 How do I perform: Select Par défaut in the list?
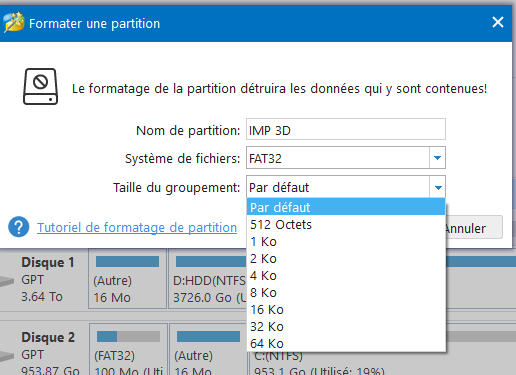coord(346,207)
